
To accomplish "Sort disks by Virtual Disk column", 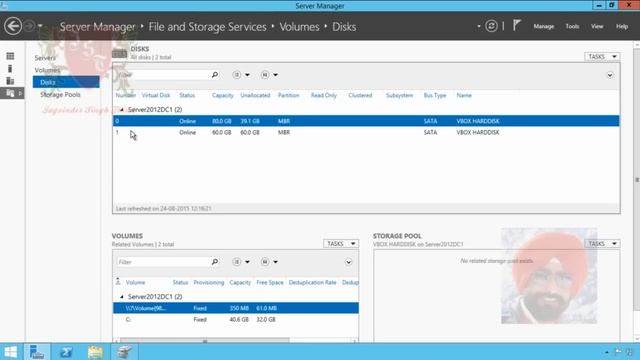I will click(156, 96).
